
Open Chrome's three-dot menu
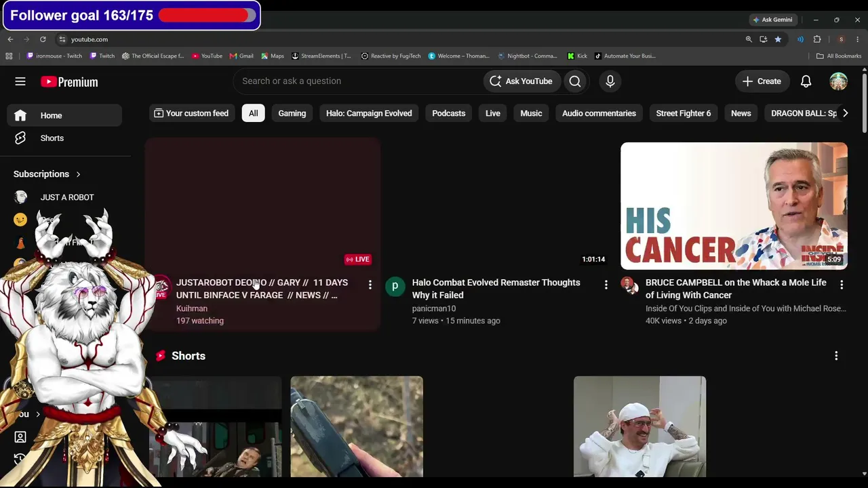tap(858, 39)
